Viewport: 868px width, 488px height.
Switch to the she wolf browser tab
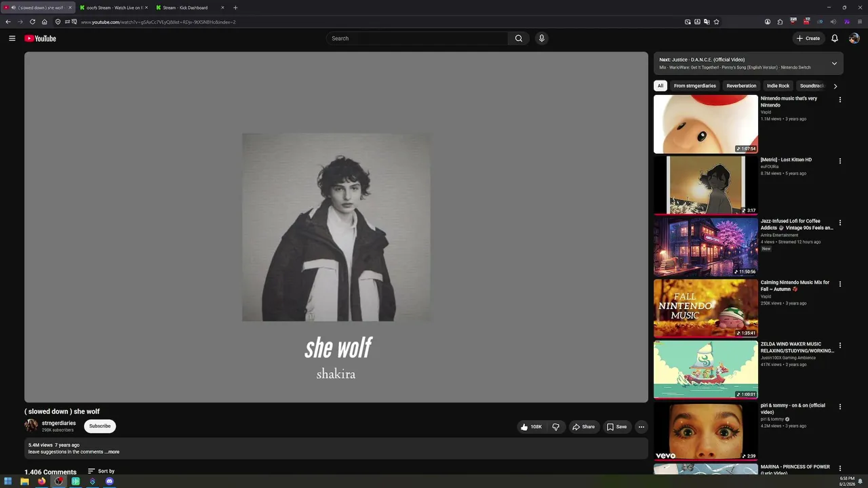coord(37,7)
